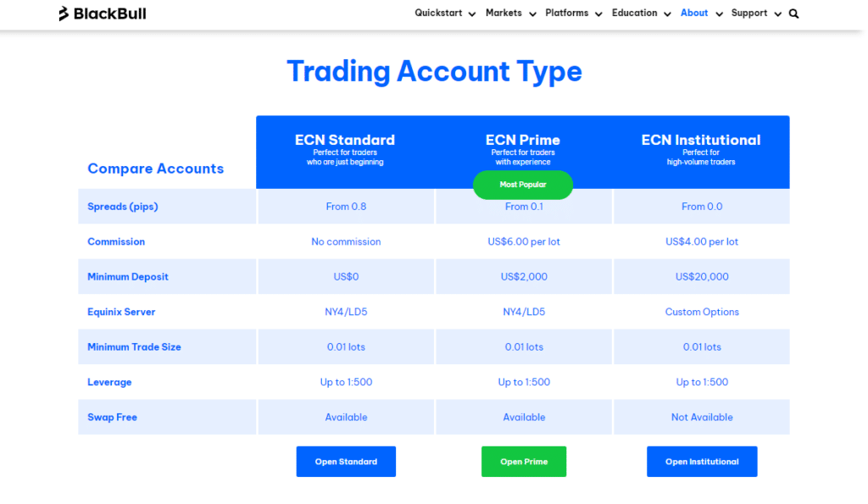Click 0.01 lots in ECN Prime column
The height and width of the screenshot is (504, 868).
pos(524,347)
